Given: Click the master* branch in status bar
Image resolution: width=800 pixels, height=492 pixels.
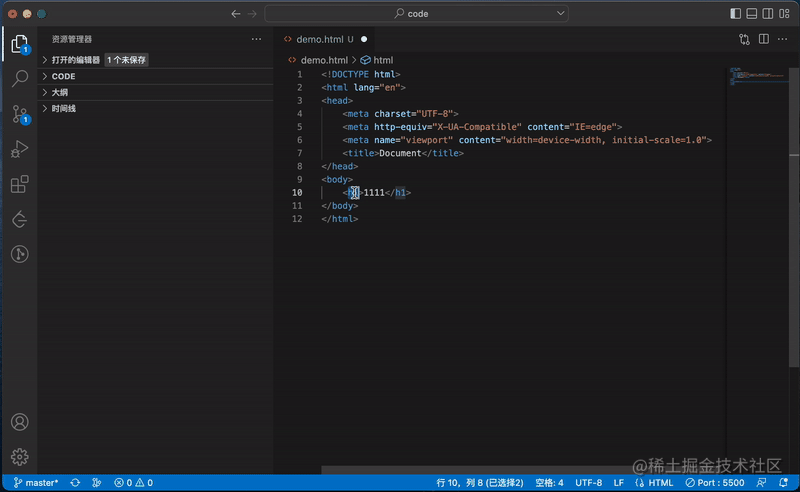Looking at the screenshot, I should tap(36, 483).
